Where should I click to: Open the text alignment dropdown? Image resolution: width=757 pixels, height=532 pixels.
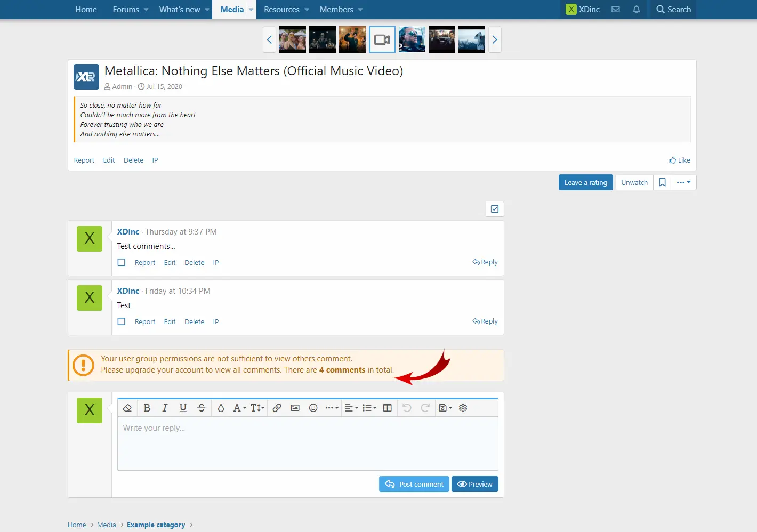(x=351, y=408)
